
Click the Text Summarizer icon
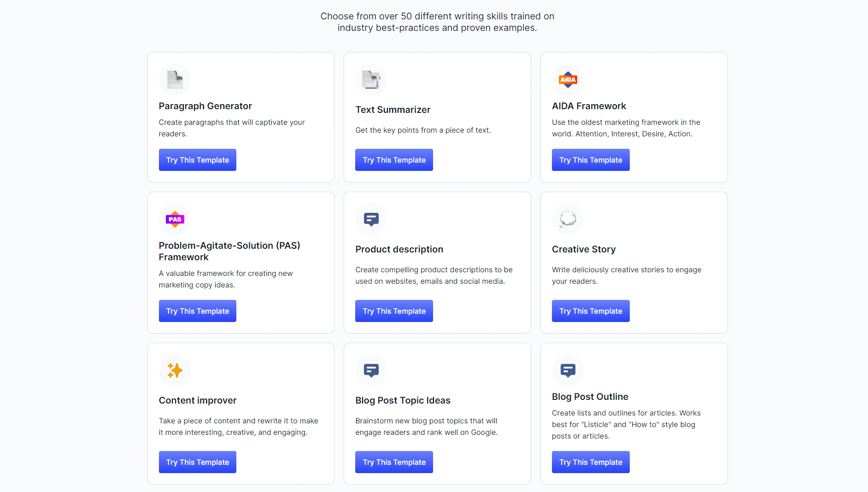click(371, 80)
